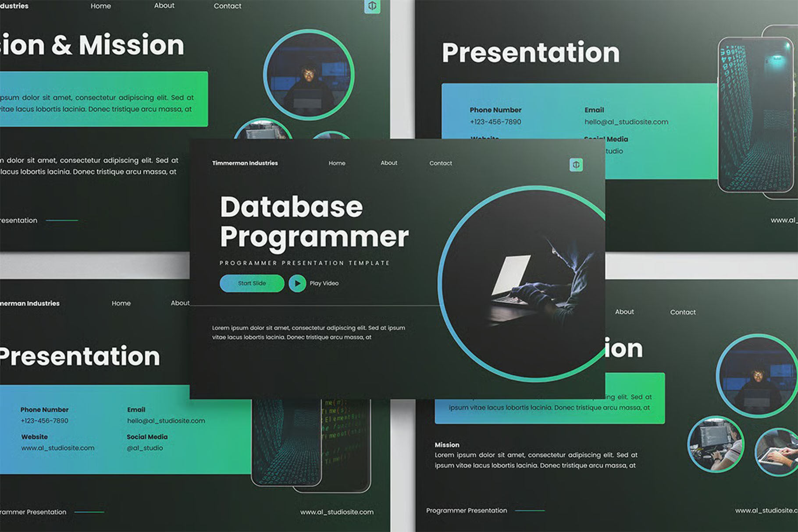Click the @al_studio social media handle
Screen dimensions: 798x532
pyautogui.click(x=145, y=448)
